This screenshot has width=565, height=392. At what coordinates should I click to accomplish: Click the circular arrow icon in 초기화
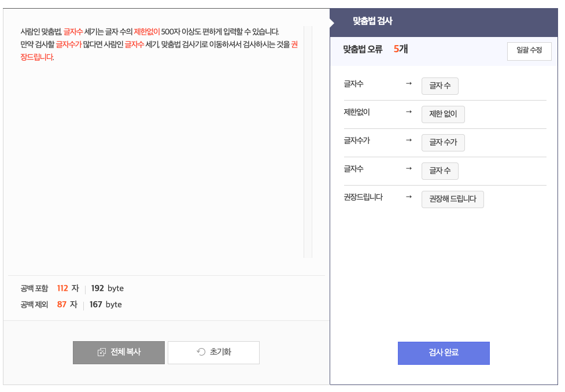(201, 352)
